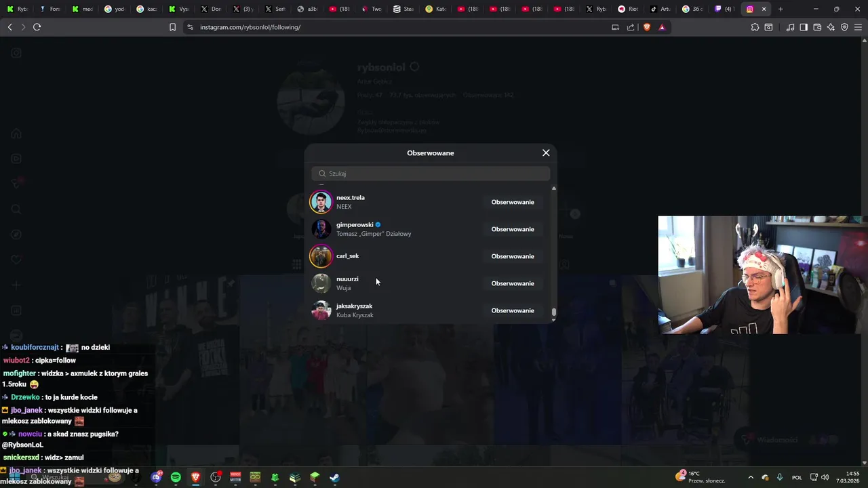Open Instagram notifications heart icon
Viewport: 868px width, 488px height.
[x=16, y=260]
